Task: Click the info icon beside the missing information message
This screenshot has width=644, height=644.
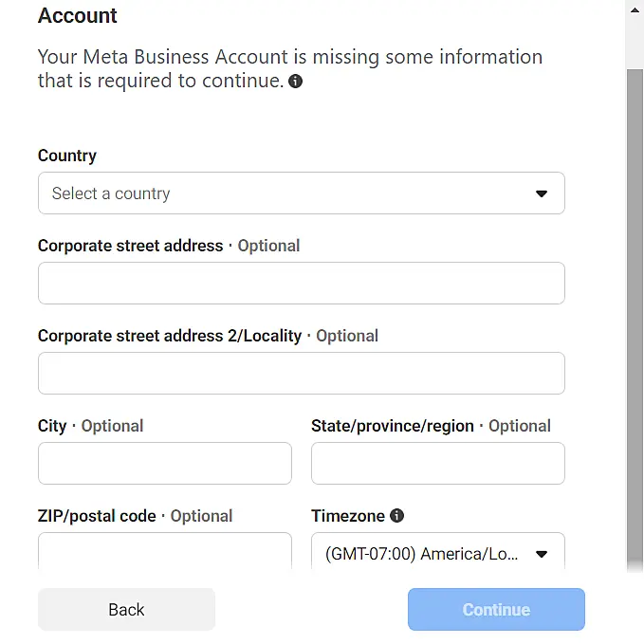Action: (296, 82)
